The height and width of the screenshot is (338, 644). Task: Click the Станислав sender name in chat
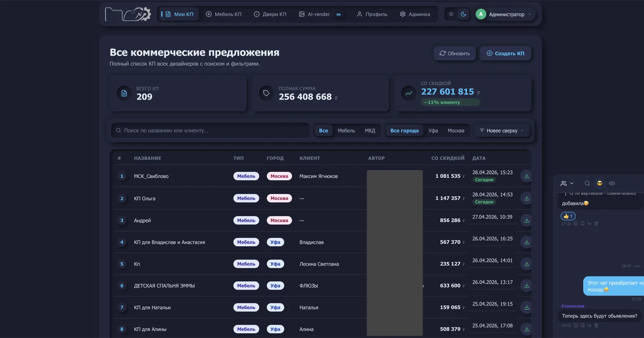(x=573, y=306)
